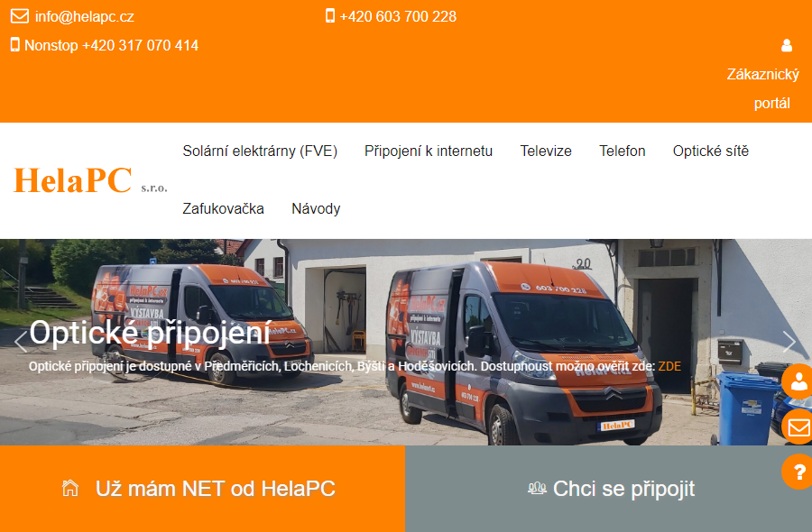
Task: Click the HelaPC s.r.o. logo
Action: (90, 180)
